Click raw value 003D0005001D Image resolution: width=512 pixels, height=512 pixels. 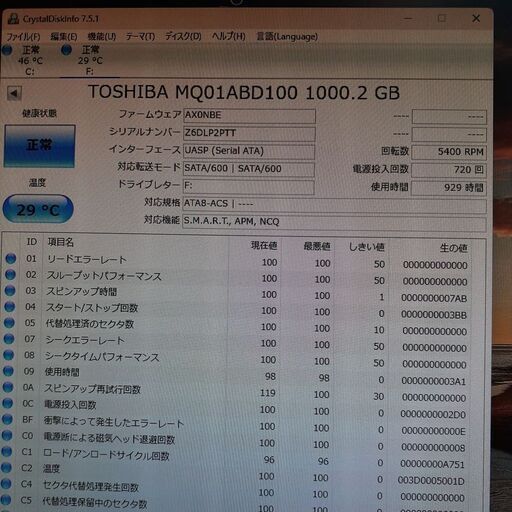click(431, 481)
